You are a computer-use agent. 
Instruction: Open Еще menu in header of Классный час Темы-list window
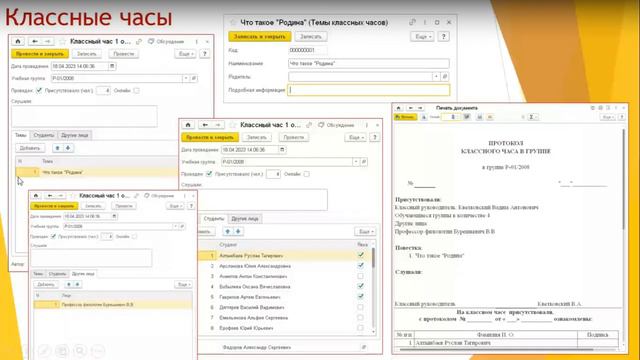tap(185, 54)
